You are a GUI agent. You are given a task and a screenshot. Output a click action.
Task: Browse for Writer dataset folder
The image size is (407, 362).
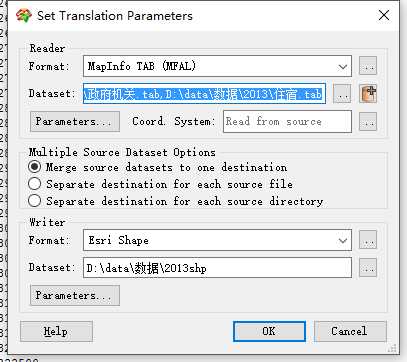click(368, 268)
